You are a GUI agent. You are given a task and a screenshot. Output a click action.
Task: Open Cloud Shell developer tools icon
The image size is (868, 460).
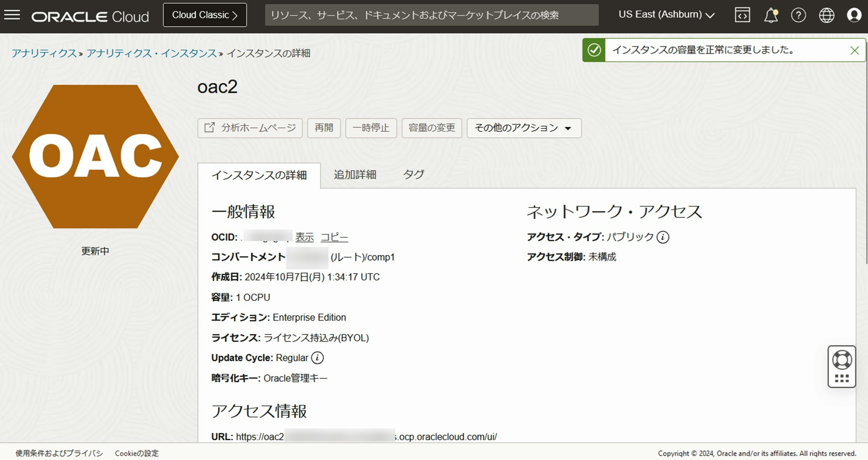point(742,15)
